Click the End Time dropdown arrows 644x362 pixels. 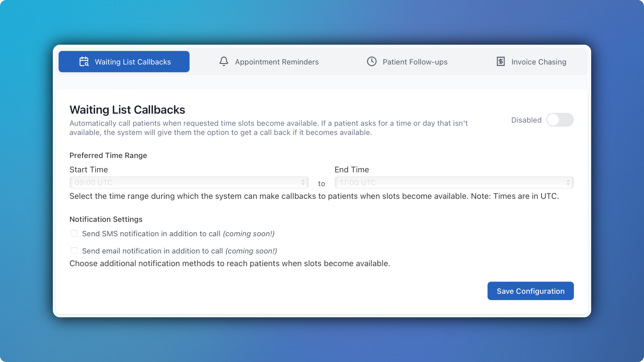point(568,183)
